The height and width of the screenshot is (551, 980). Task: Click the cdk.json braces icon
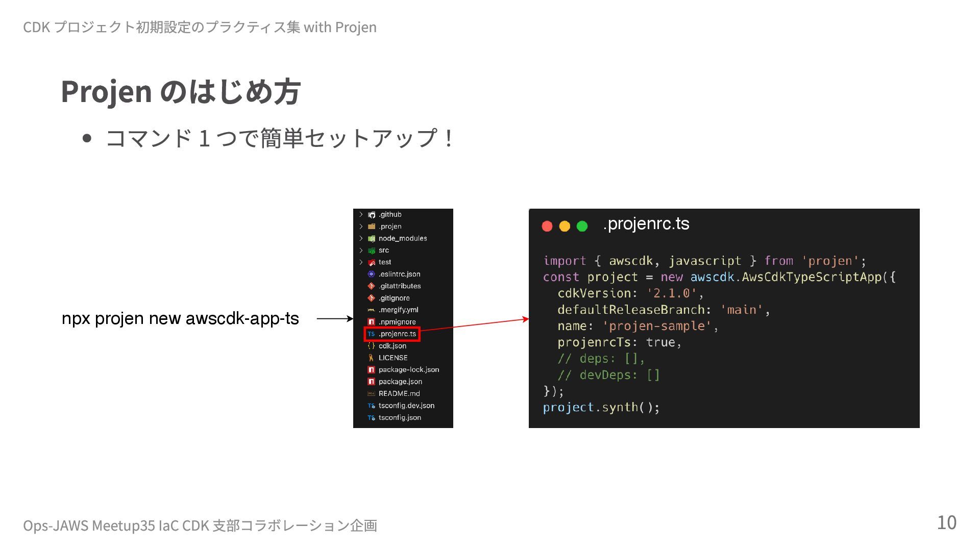(372, 346)
